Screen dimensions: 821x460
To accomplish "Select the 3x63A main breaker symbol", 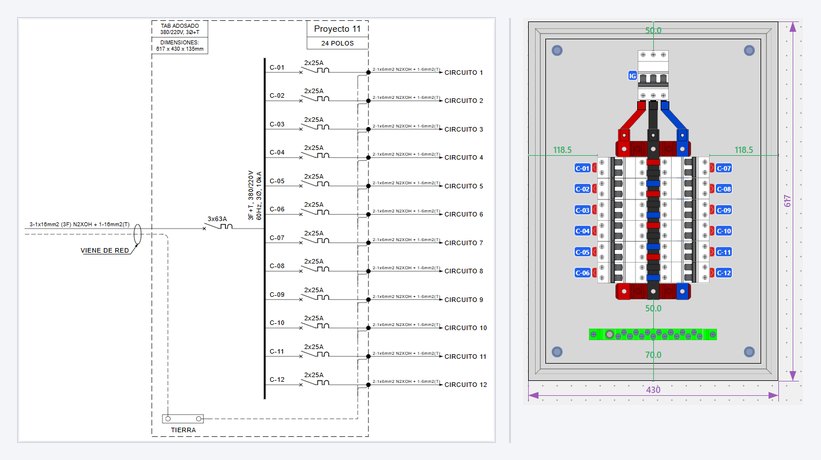I will click(218, 227).
